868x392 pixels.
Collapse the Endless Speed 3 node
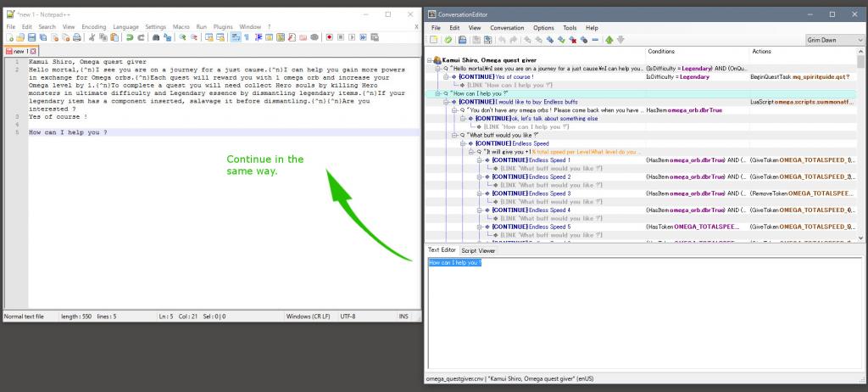coord(480,193)
